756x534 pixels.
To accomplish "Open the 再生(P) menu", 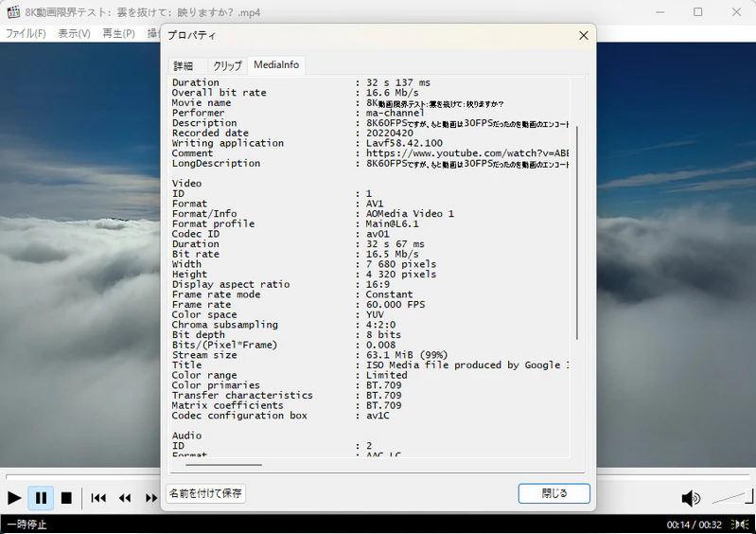I will point(118,33).
